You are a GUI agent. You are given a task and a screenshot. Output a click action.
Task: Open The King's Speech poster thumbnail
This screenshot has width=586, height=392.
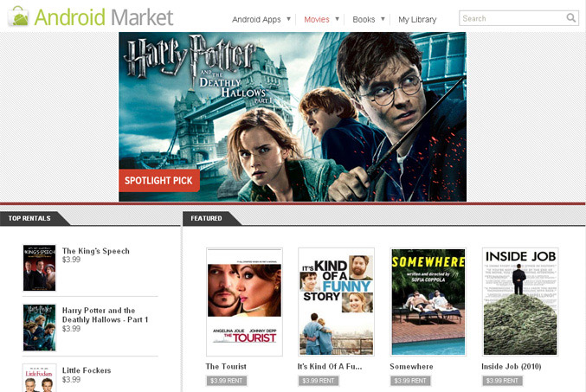pos(39,268)
